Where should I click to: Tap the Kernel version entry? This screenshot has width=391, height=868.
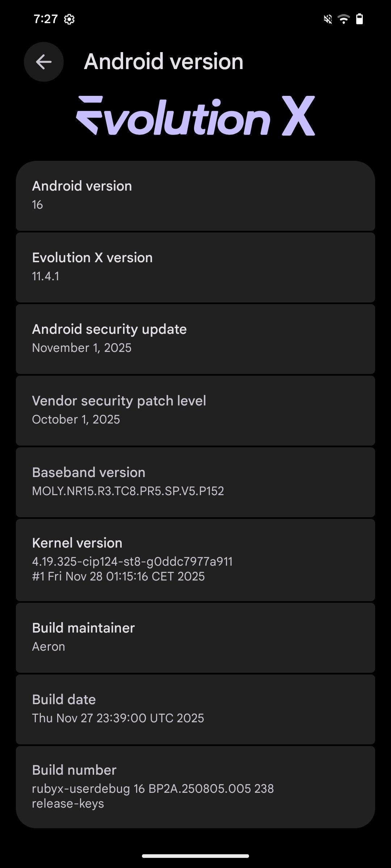tap(195, 559)
